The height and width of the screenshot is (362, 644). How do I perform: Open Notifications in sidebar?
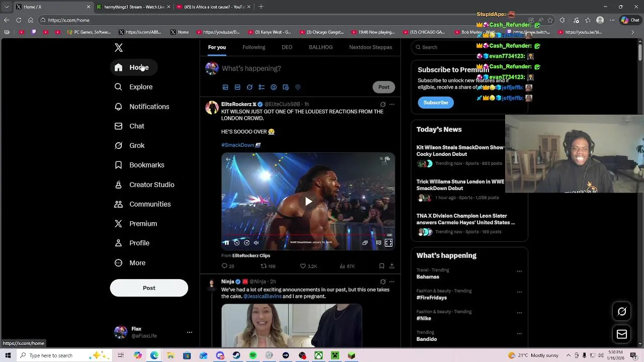tap(142, 107)
